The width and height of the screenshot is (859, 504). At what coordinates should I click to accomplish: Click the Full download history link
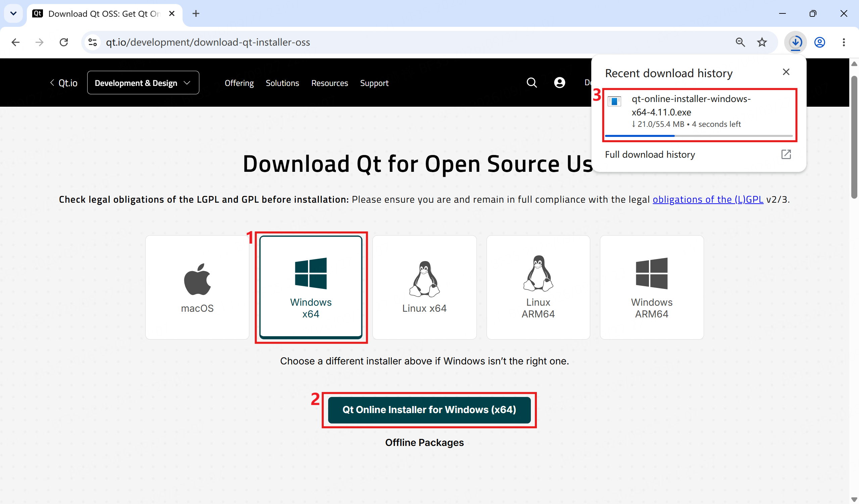[x=650, y=154]
